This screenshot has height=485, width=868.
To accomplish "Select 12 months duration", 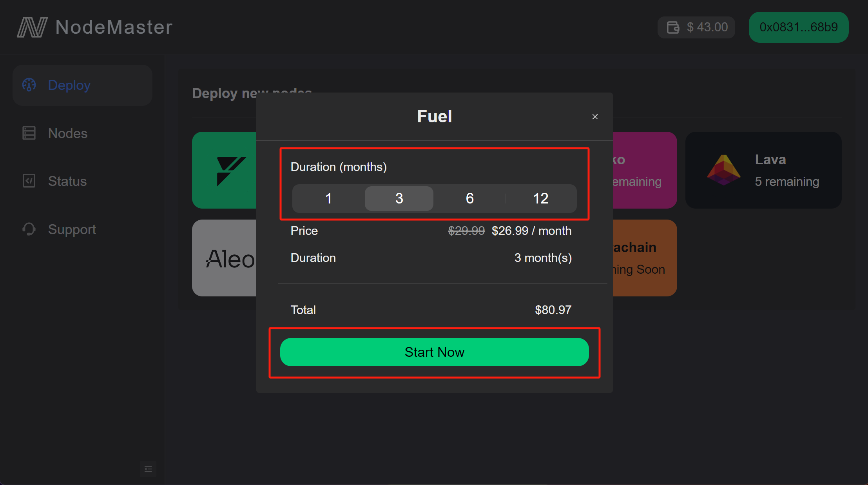I will pos(540,198).
